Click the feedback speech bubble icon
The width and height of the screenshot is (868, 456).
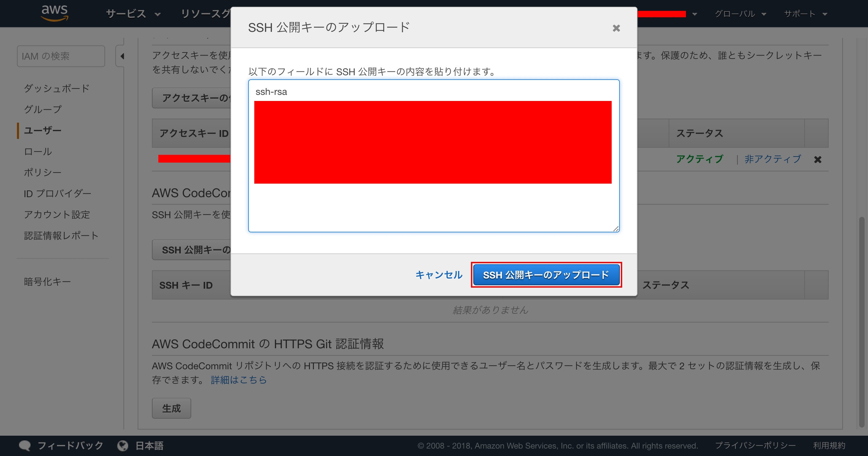coord(25,445)
